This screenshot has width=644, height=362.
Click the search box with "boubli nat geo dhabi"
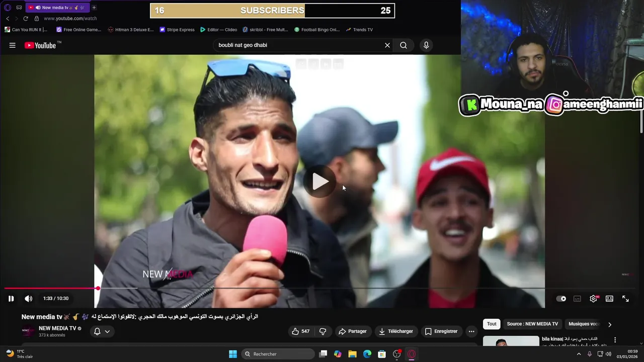[299, 45]
